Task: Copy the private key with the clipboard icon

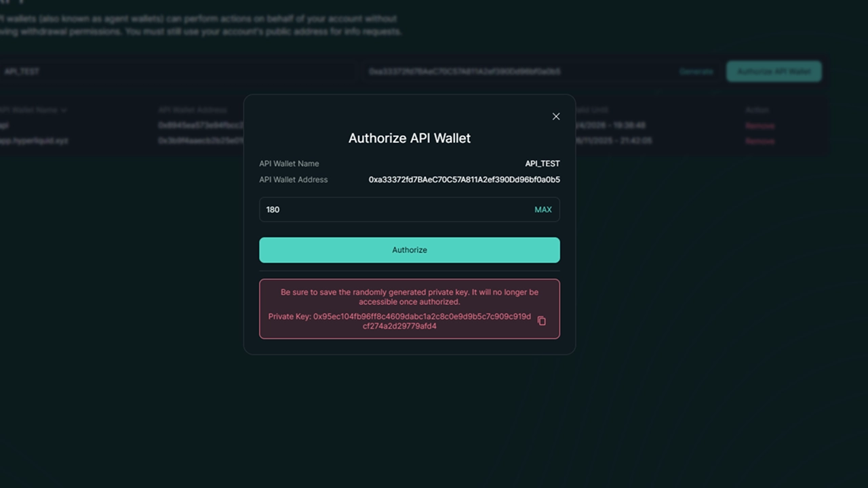Action: point(541,321)
